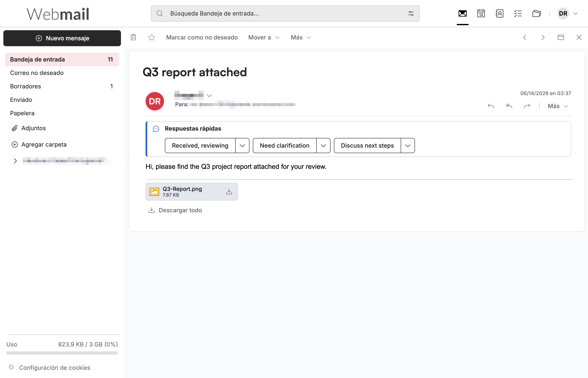Delete the message with trash icon
This screenshot has width=588, height=378.
tap(133, 37)
